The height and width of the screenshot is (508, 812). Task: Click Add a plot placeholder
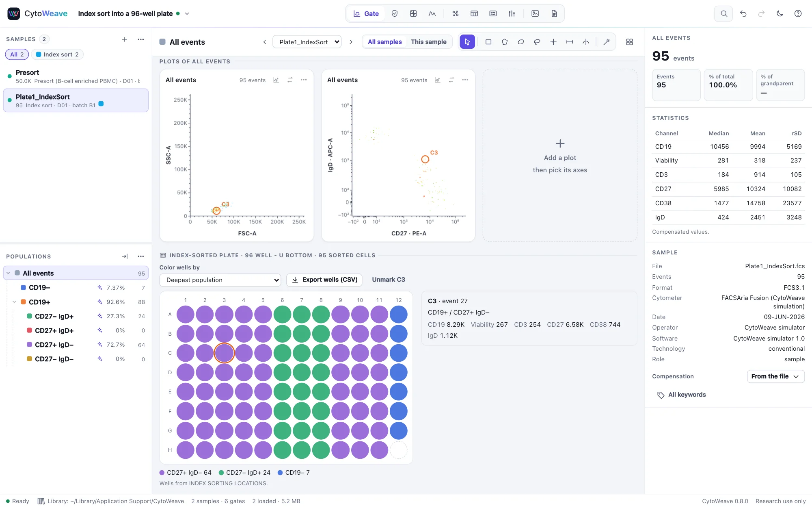(560, 156)
